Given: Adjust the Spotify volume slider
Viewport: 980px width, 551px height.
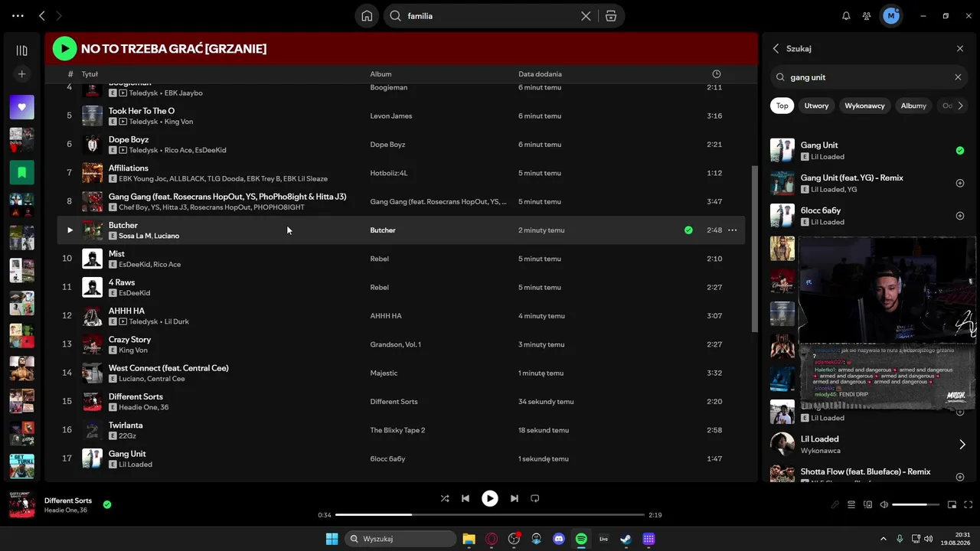Looking at the screenshot, I should pyautogui.click(x=916, y=505).
